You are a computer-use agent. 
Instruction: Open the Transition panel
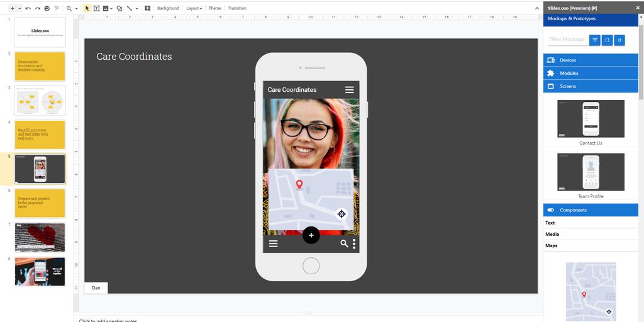237,8
